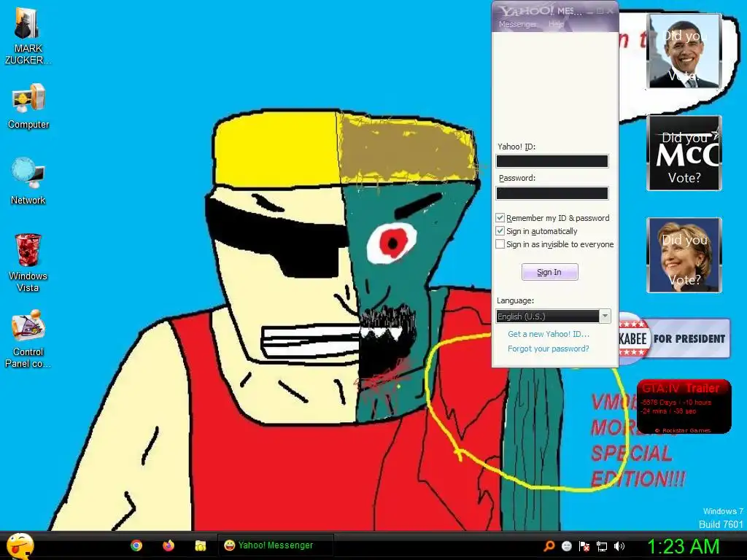Close the Yahoo! Messenger window

[611, 11]
